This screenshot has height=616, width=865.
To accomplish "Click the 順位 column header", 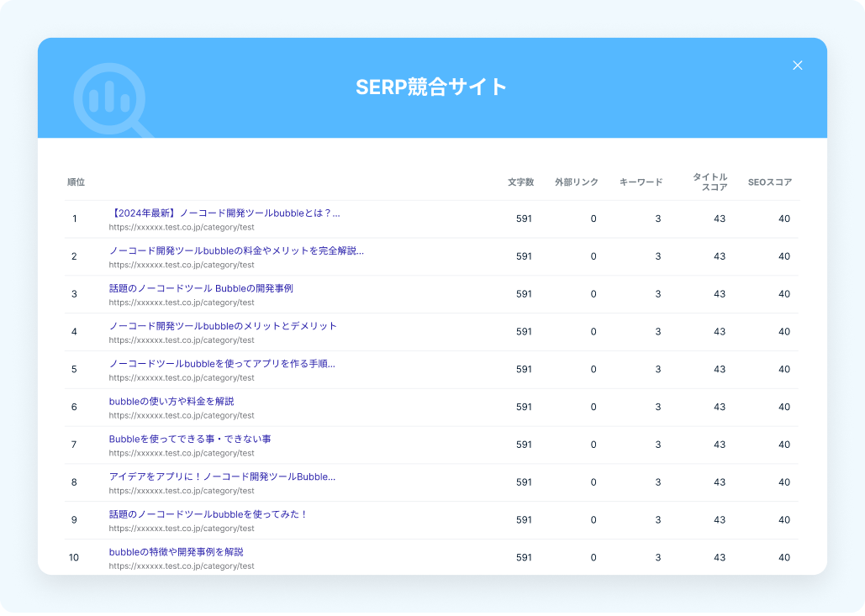I will pyautogui.click(x=76, y=182).
